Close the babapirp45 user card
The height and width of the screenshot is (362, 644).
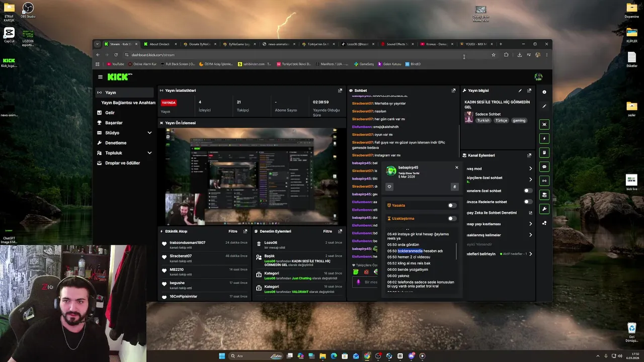[x=457, y=167]
